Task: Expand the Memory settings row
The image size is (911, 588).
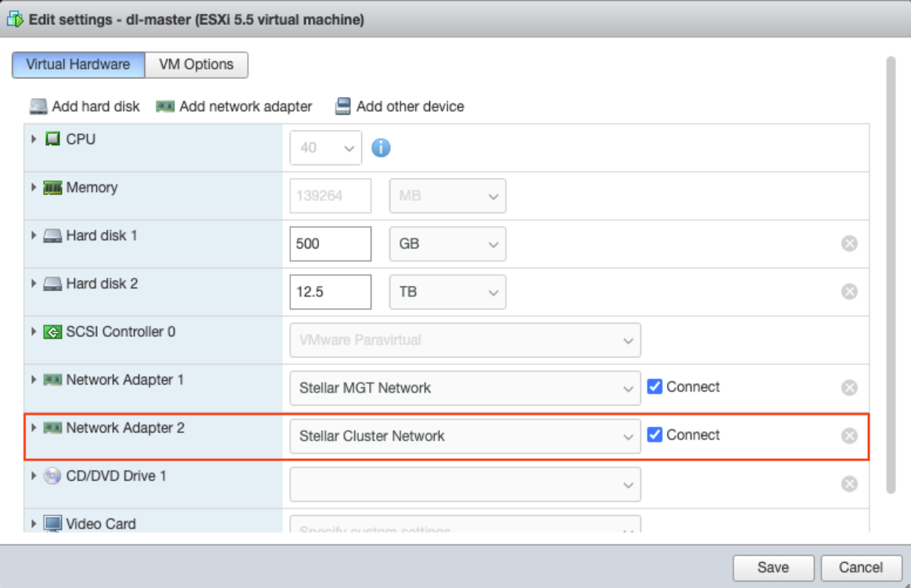Action: [x=34, y=188]
